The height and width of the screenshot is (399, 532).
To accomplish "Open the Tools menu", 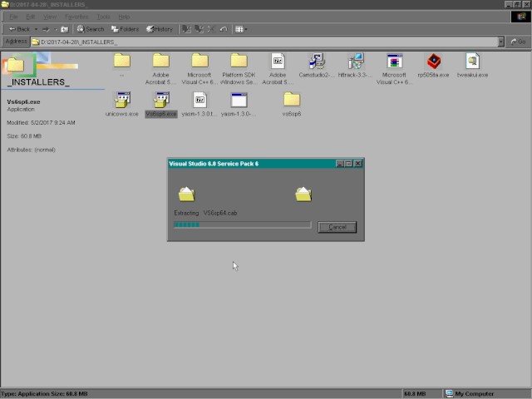I will [103, 17].
